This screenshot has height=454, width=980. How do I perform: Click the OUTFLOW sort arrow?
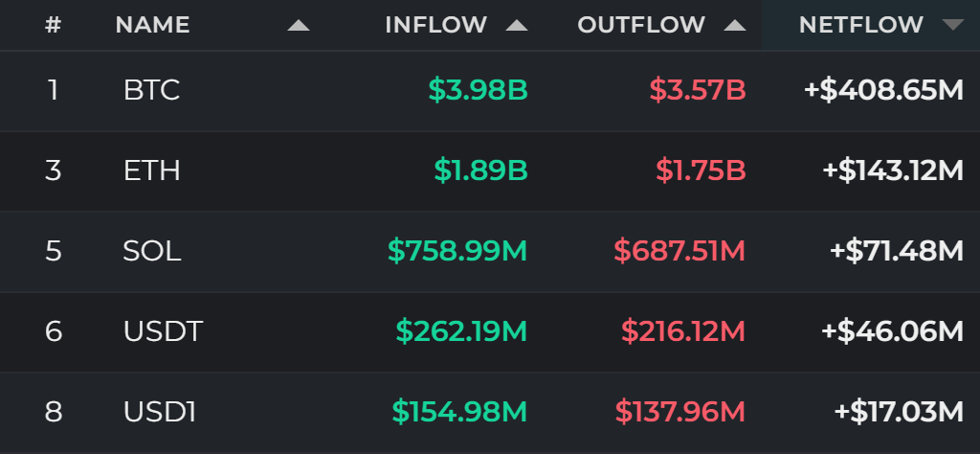735,25
